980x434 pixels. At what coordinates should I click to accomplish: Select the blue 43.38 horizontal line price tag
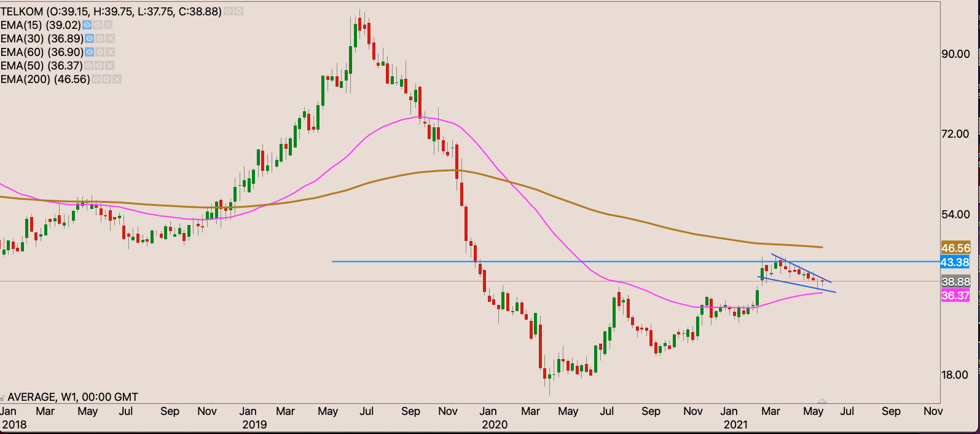[955, 262]
